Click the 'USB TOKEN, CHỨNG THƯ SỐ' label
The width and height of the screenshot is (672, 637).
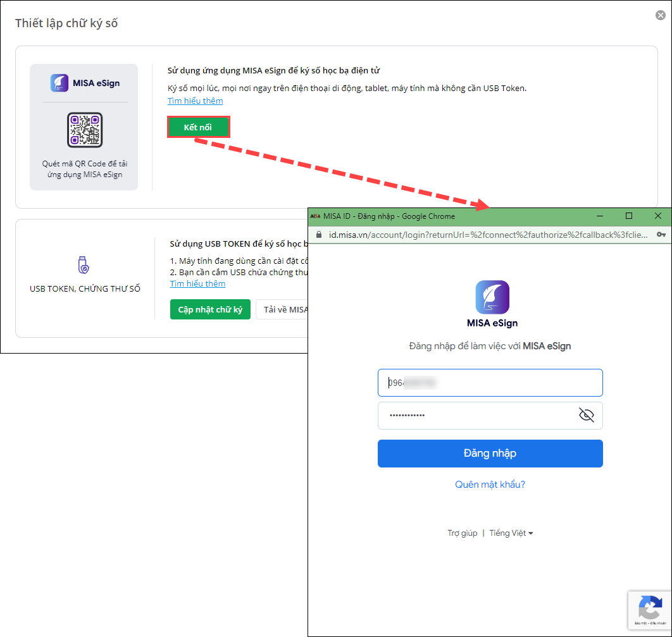85,288
